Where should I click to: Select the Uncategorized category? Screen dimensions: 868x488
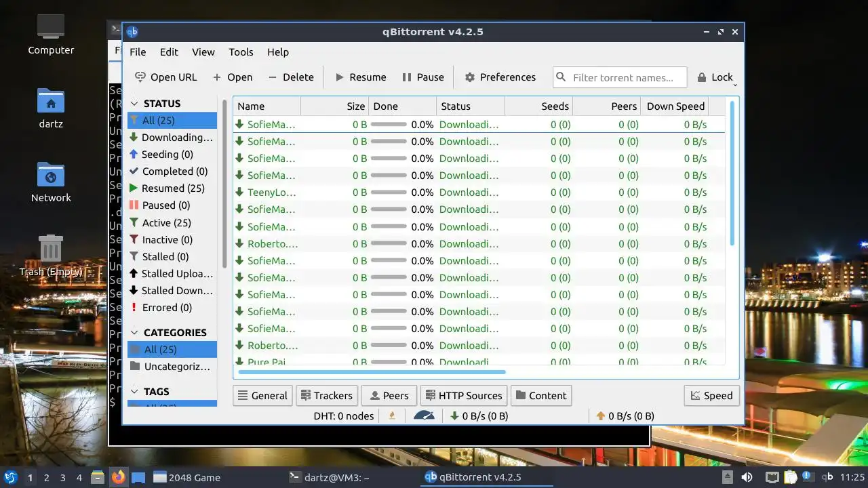coord(172,367)
